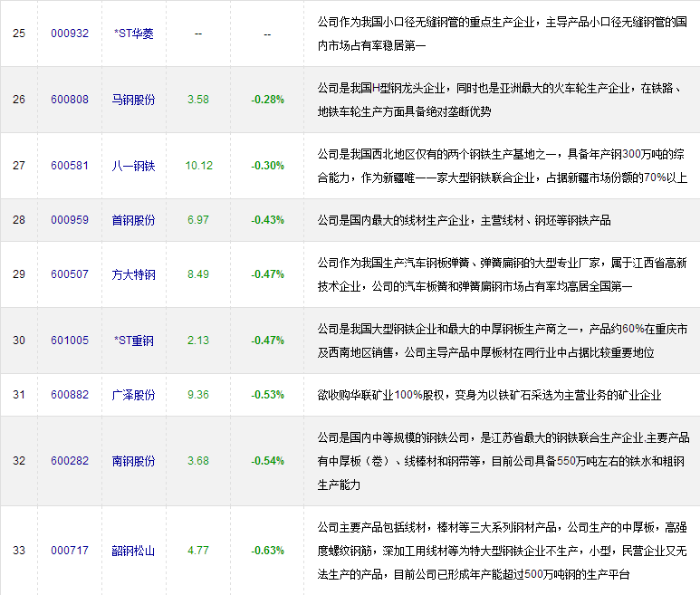Open the 方大特钢 stock link
Screen dimensions: 700x595
click(133, 274)
